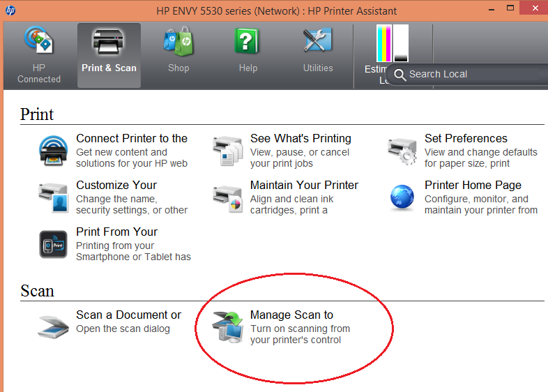
Task: Click the green Help question mark icon
Action: [247, 41]
